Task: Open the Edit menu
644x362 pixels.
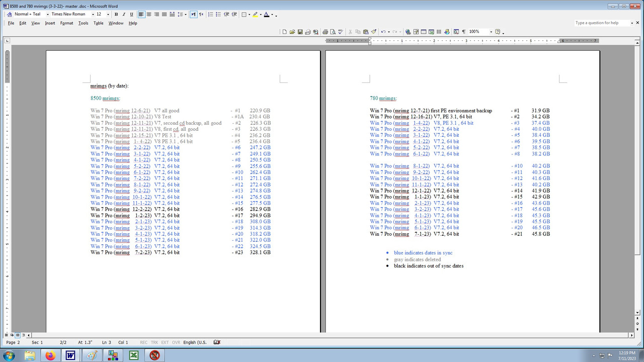Action: tap(23, 23)
